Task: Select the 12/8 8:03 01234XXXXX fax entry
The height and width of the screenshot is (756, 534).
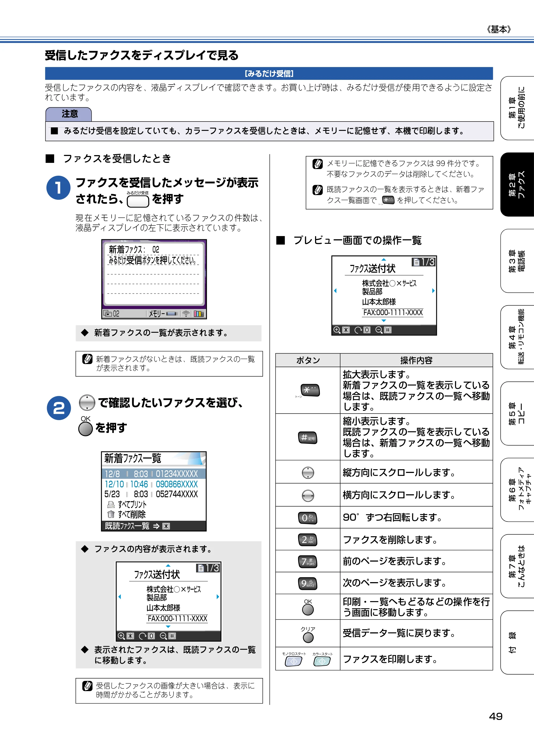Action: pos(154,474)
